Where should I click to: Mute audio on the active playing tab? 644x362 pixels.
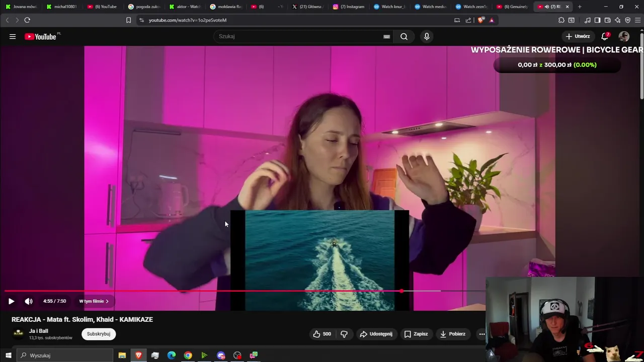[x=546, y=7]
